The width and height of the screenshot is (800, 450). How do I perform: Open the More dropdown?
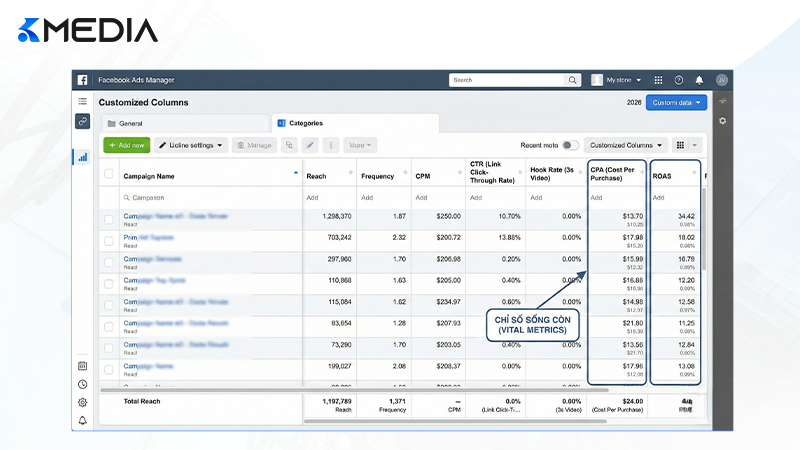click(360, 145)
